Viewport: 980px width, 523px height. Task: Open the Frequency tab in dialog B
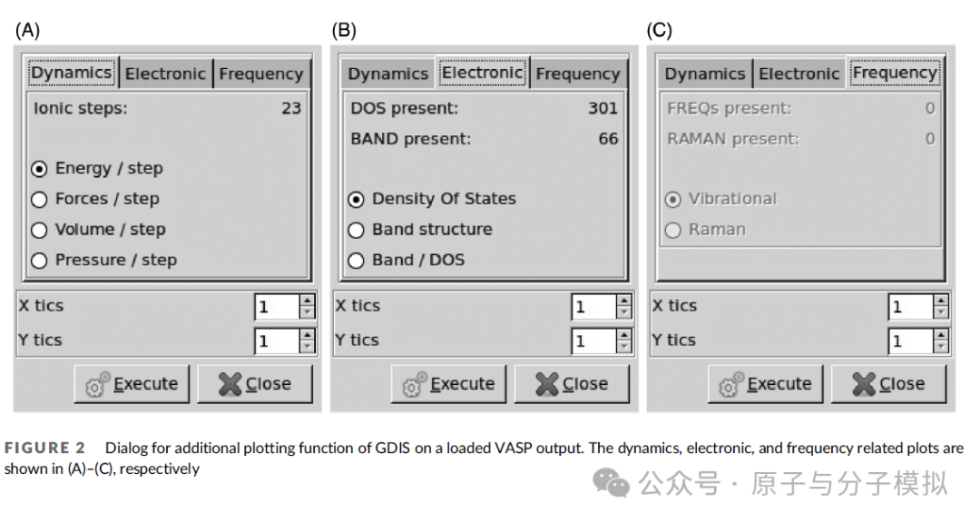click(577, 74)
